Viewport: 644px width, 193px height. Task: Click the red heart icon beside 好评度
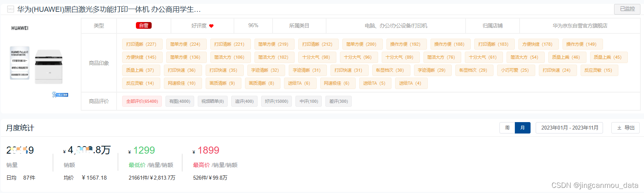coord(211,26)
